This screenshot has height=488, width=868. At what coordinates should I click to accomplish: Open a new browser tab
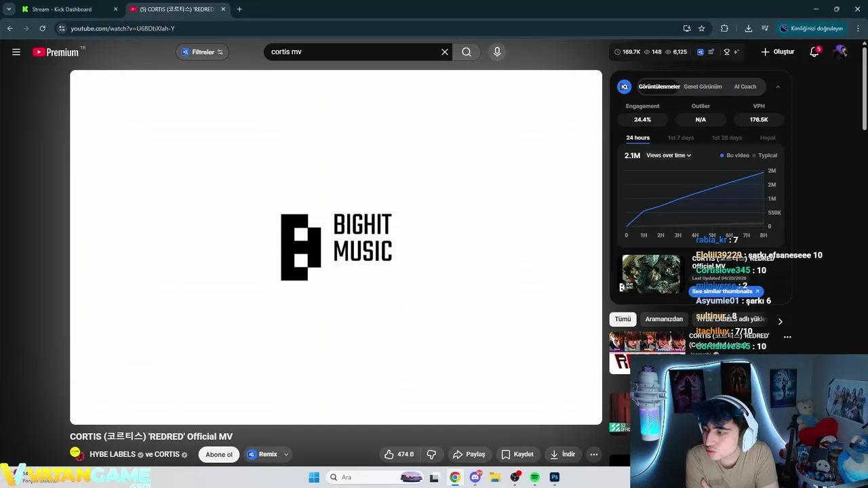(x=239, y=9)
